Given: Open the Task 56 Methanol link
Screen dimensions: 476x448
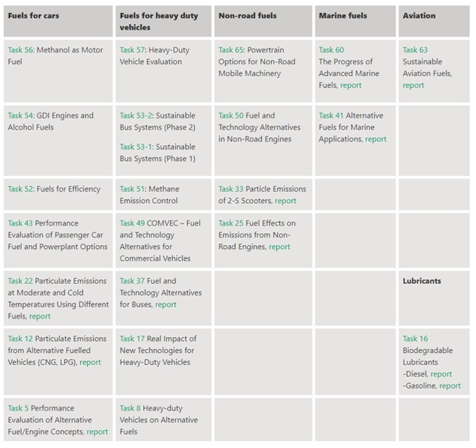Looking at the screenshot, I should (x=21, y=50).
